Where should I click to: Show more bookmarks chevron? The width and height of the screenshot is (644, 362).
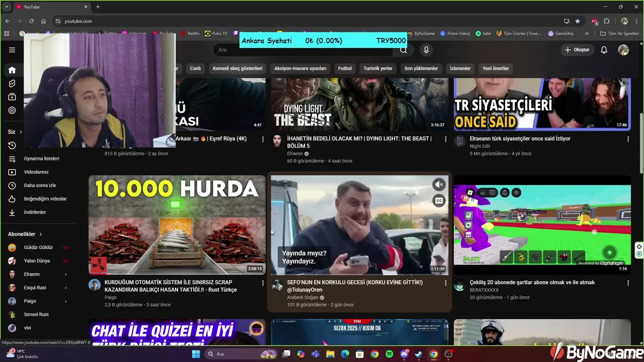(x=587, y=34)
